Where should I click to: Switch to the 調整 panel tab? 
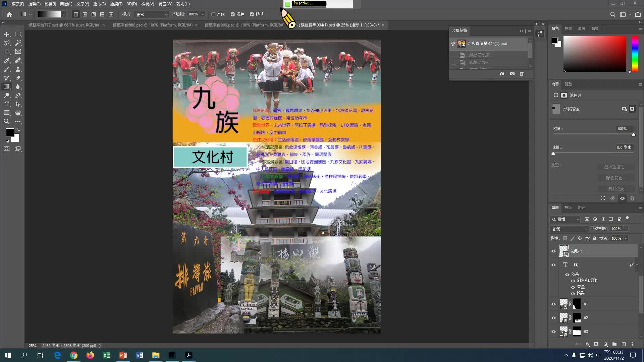click(x=568, y=84)
